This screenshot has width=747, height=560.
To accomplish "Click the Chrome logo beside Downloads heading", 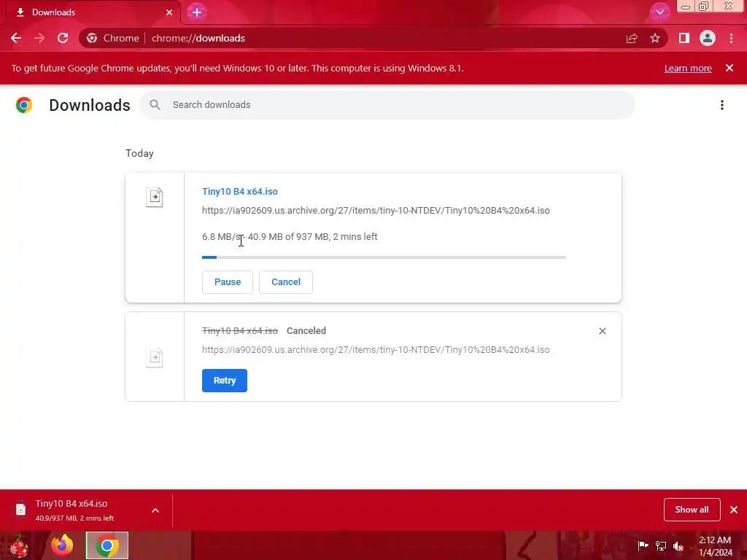I will point(24,105).
